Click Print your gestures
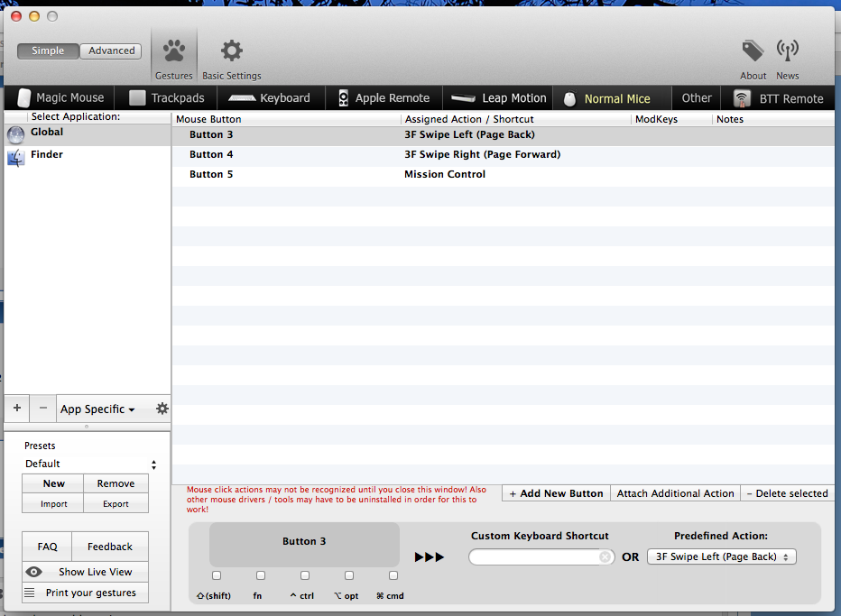This screenshot has width=841, height=616. [x=86, y=593]
